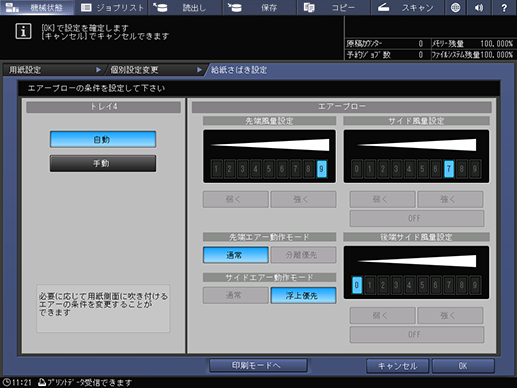Viewport: 517px width, 388px height.
Task: Set 後端サイド風量設定 level to 0
Action: click(x=357, y=285)
